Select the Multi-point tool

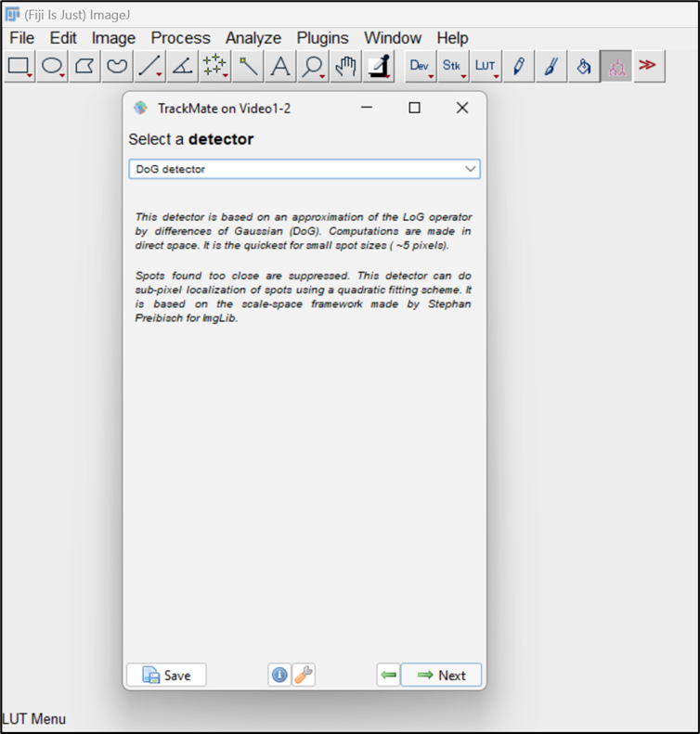click(x=214, y=66)
